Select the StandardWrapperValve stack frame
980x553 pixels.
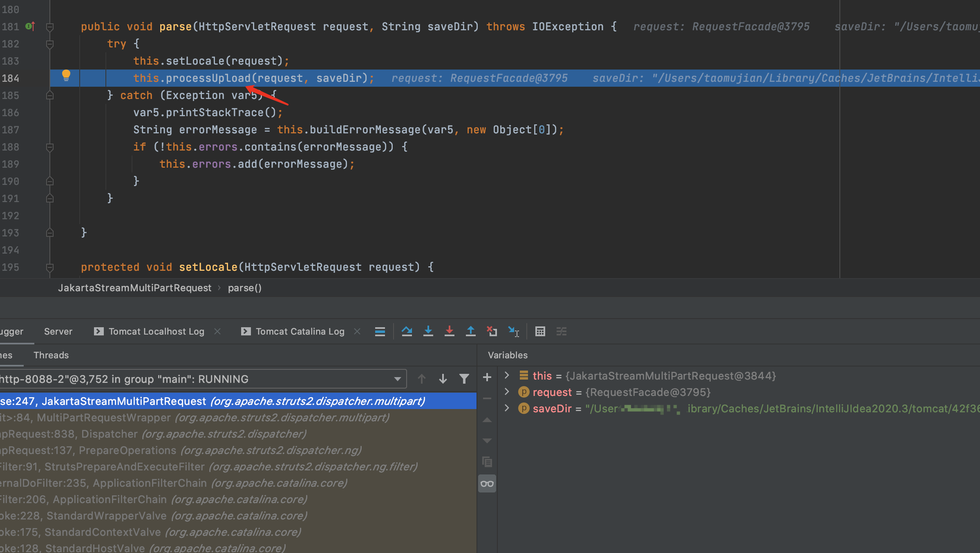click(x=238, y=515)
